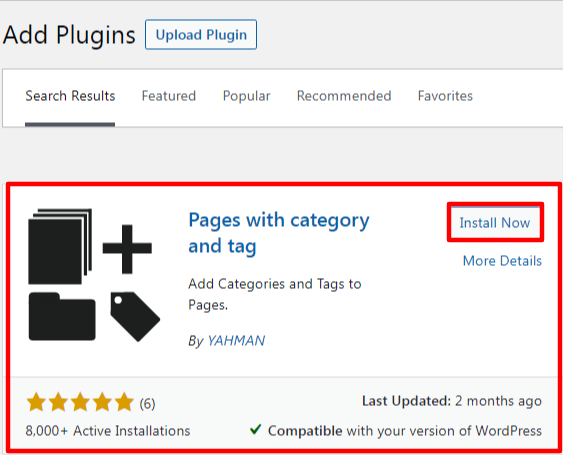
Task: Click the folder icon in plugin thumbnail
Action: [62, 316]
